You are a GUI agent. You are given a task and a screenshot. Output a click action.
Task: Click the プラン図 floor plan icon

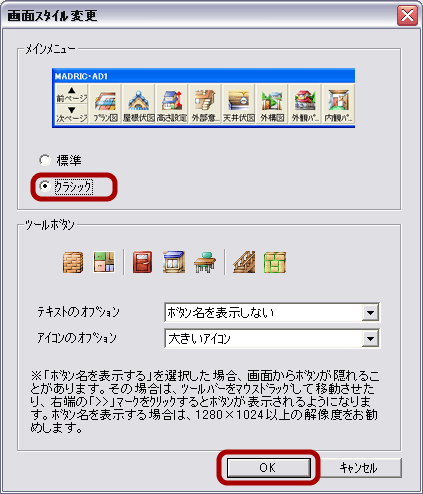(105, 104)
